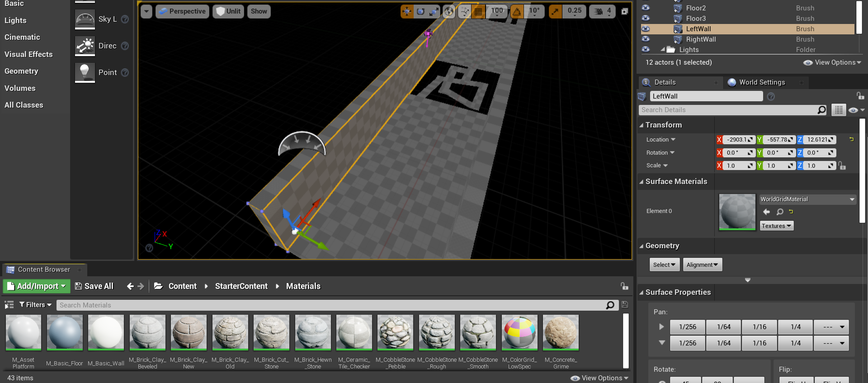Open surface snapping options icon
Image resolution: width=868 pixels, height=383 pixels.
point(465,11)
